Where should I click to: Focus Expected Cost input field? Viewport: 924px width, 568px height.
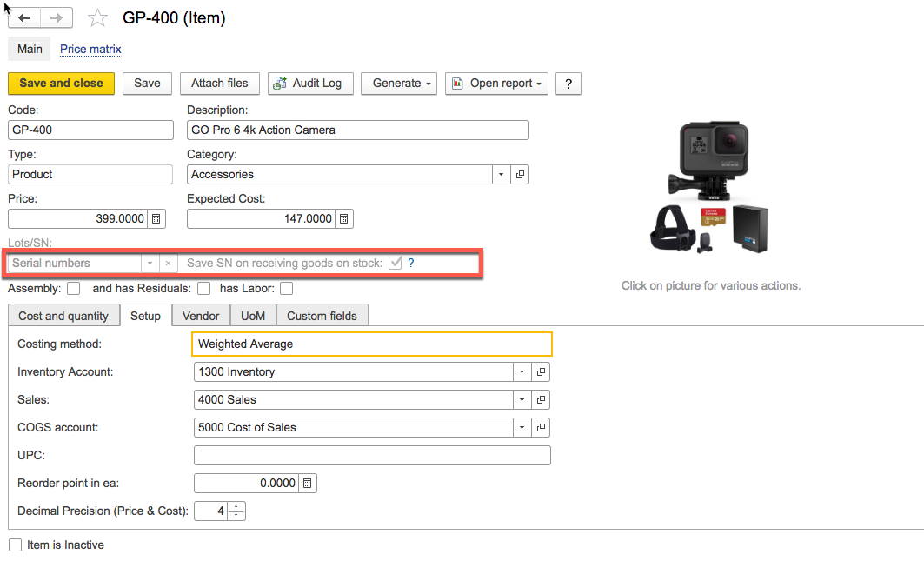(x=261, y=219)
